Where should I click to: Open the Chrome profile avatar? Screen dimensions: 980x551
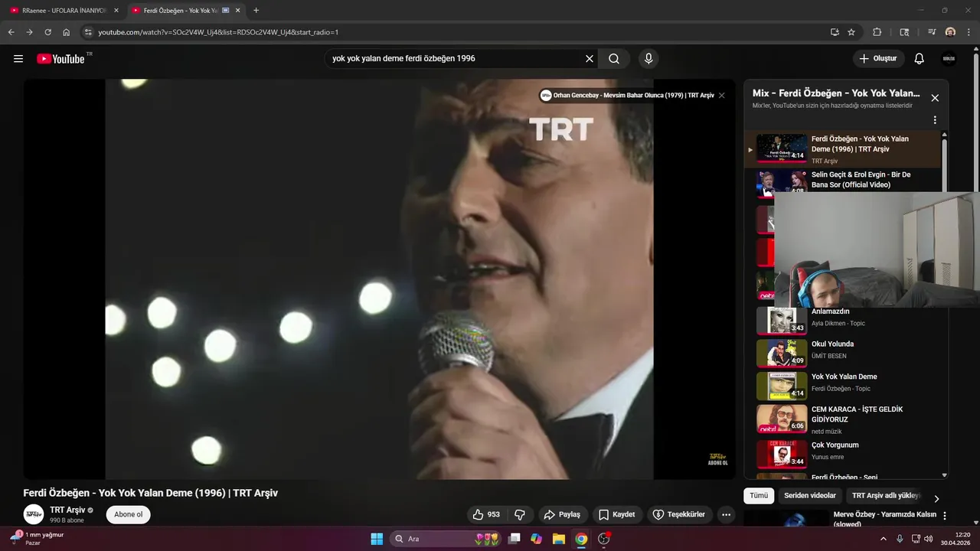coord(950,32)
